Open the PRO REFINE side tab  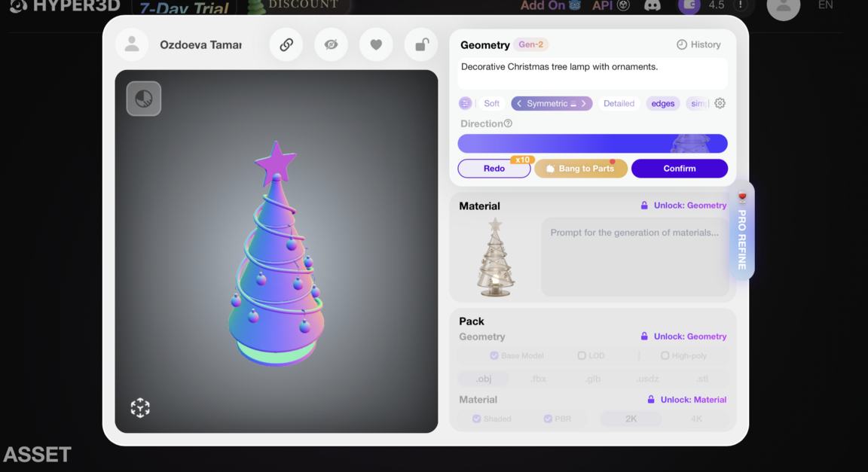click(741, 231)
